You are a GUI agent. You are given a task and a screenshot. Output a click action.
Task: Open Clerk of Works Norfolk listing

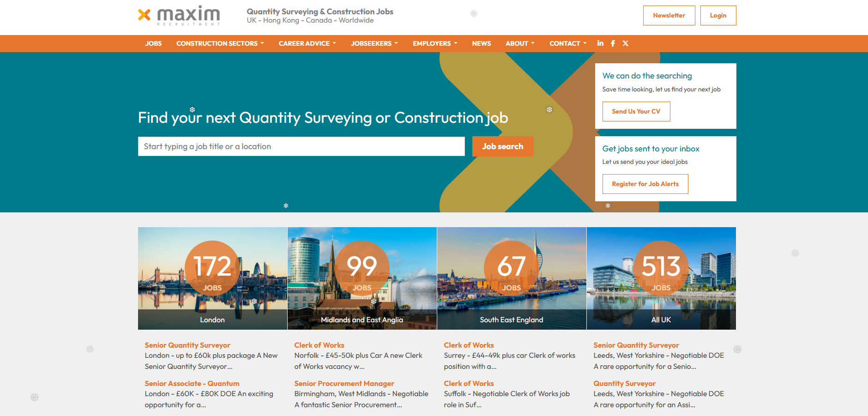[319, 345]
